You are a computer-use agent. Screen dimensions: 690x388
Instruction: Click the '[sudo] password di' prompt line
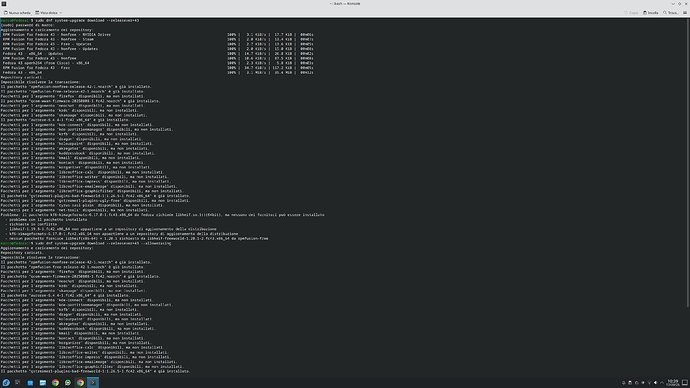[x=27, y=25]
